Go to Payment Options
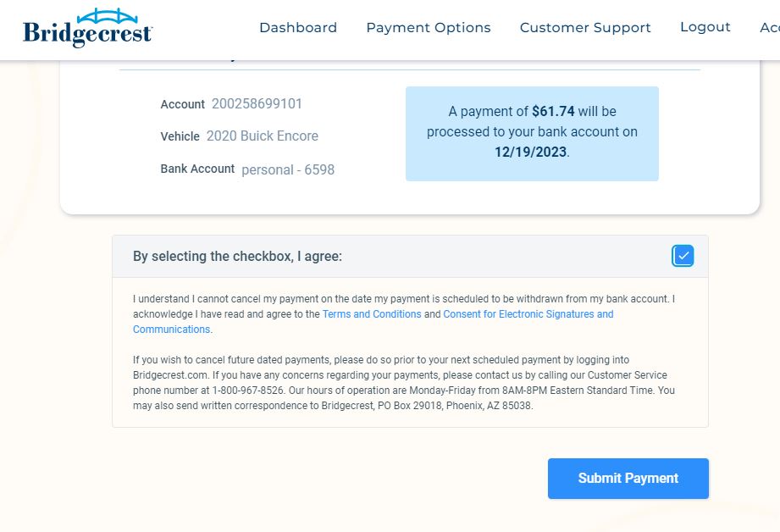780x532 pixels. click(x=428, y=28)
